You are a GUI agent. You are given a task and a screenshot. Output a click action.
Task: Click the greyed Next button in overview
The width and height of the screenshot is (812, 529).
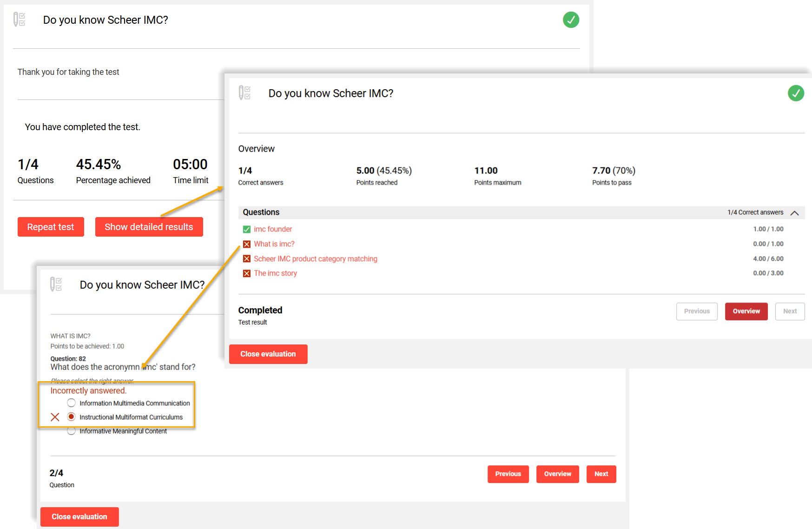790,311
